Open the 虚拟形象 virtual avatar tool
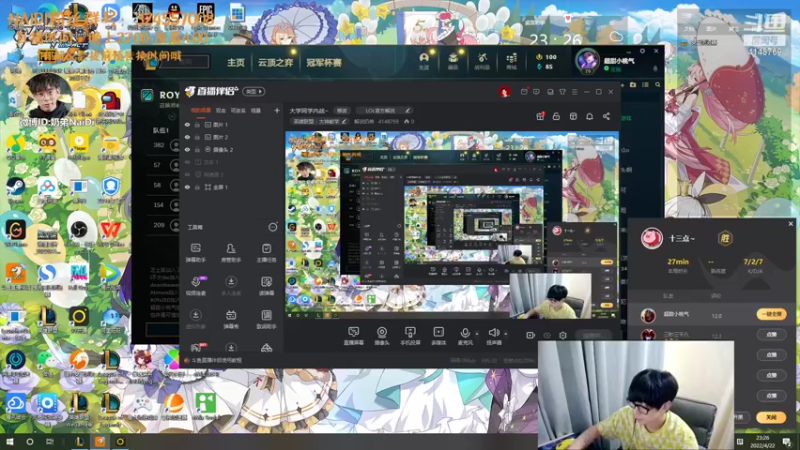This screenshot has width=800, height=450. point(195,319)
